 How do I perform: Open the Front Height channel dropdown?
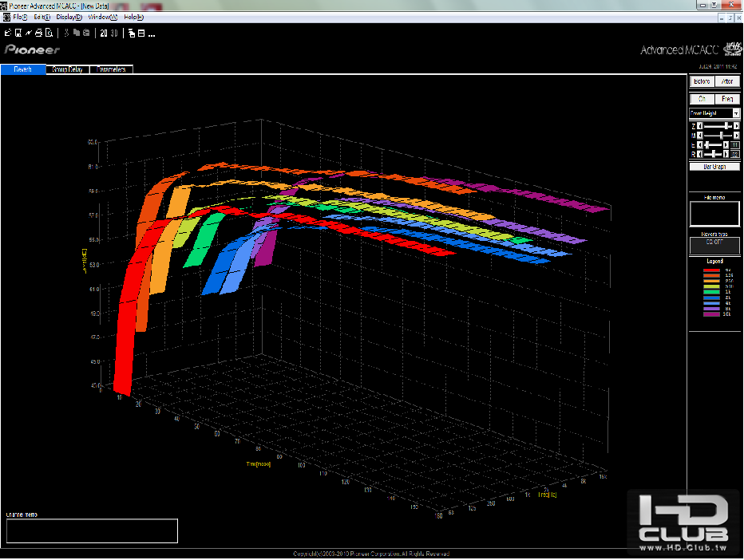coord(735,114)
